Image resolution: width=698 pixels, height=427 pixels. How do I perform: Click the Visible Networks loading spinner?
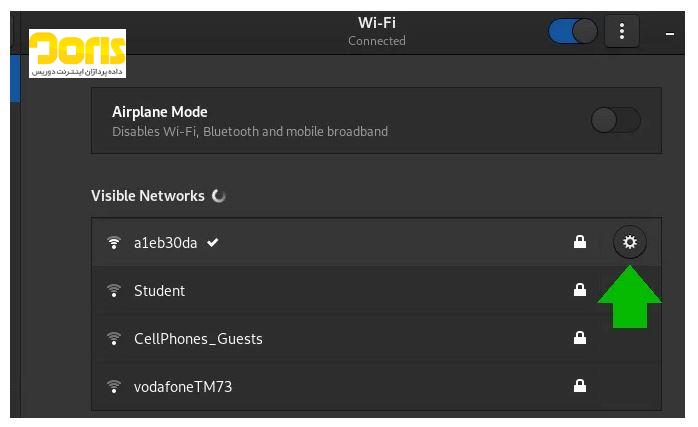pos(219,196)
